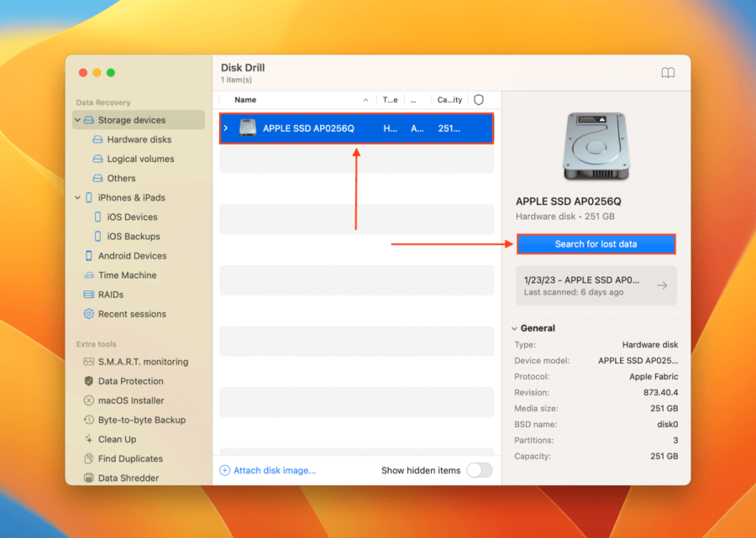The height and width of the screenshot is (538, 756).
Task: Click the Search for lost data button
Action: pos(596,243)
